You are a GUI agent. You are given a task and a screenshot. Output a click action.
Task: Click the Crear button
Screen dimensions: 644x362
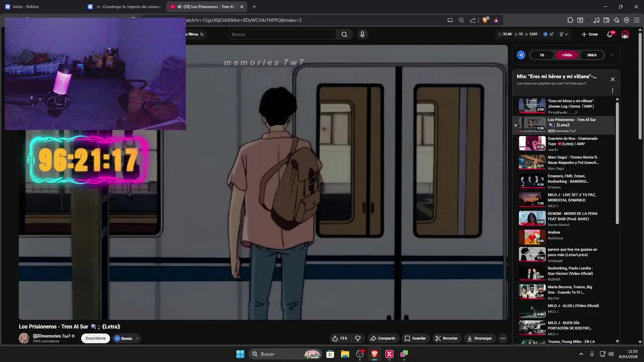[x=589, y=34]
